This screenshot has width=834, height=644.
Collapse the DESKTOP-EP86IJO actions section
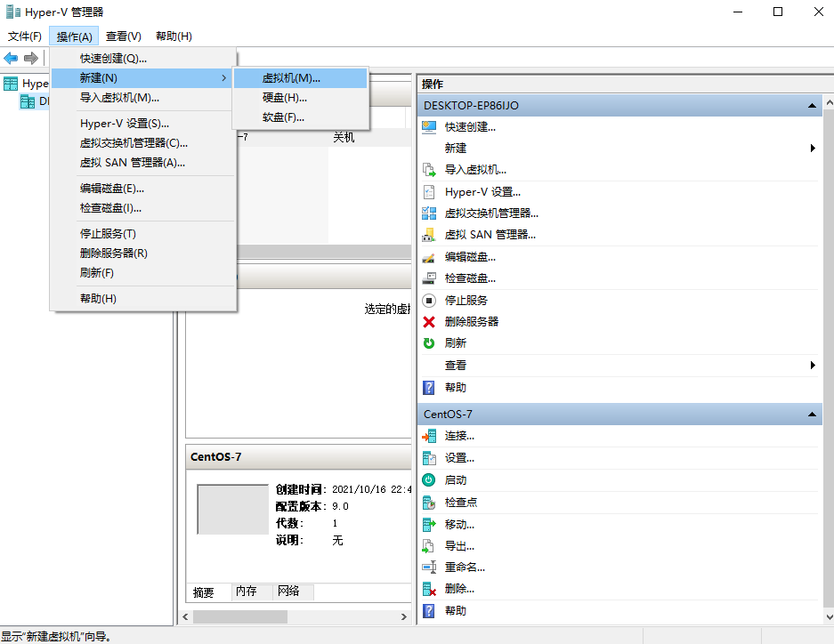pyautogui.click(x=812, y=106)
